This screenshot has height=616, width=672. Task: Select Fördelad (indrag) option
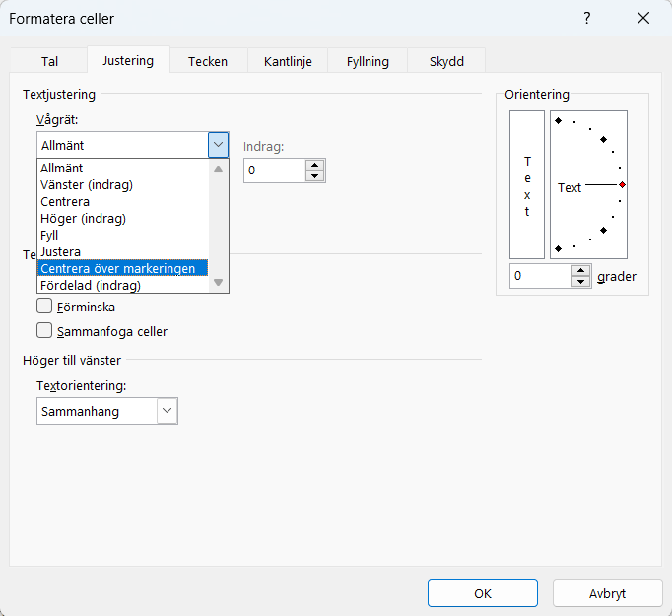click(122, 285)
